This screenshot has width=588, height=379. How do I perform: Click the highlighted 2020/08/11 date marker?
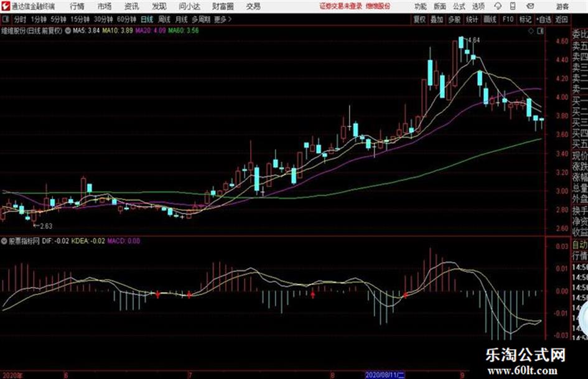pos(385,375)
